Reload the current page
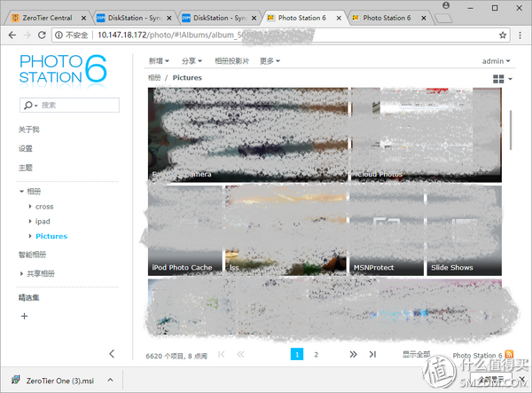 (42, 35)
